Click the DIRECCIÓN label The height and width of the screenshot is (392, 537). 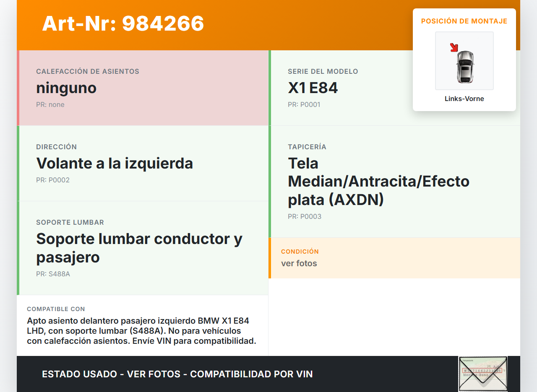click(57, 147)
